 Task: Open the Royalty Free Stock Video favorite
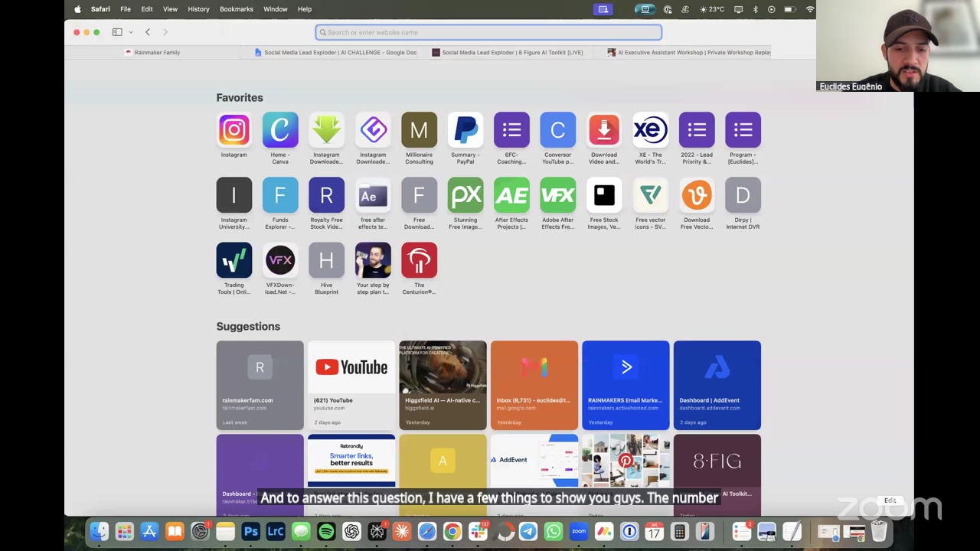(x=326, y=195)
